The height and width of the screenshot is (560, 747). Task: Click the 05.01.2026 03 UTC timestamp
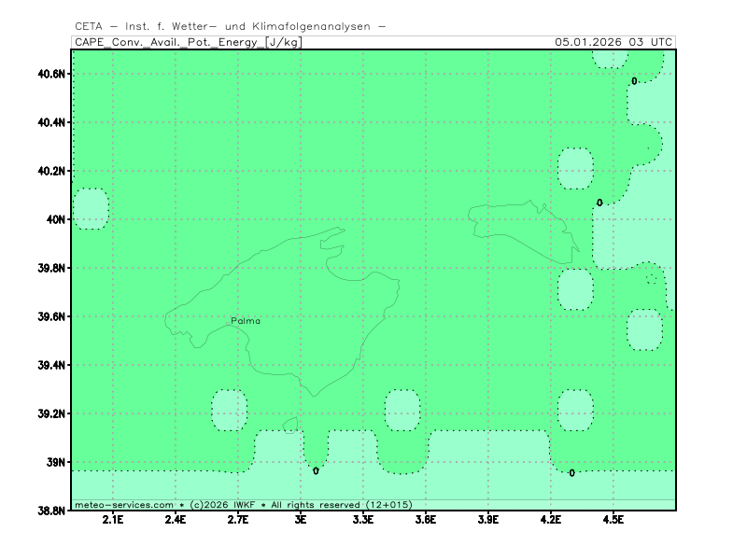613,42
